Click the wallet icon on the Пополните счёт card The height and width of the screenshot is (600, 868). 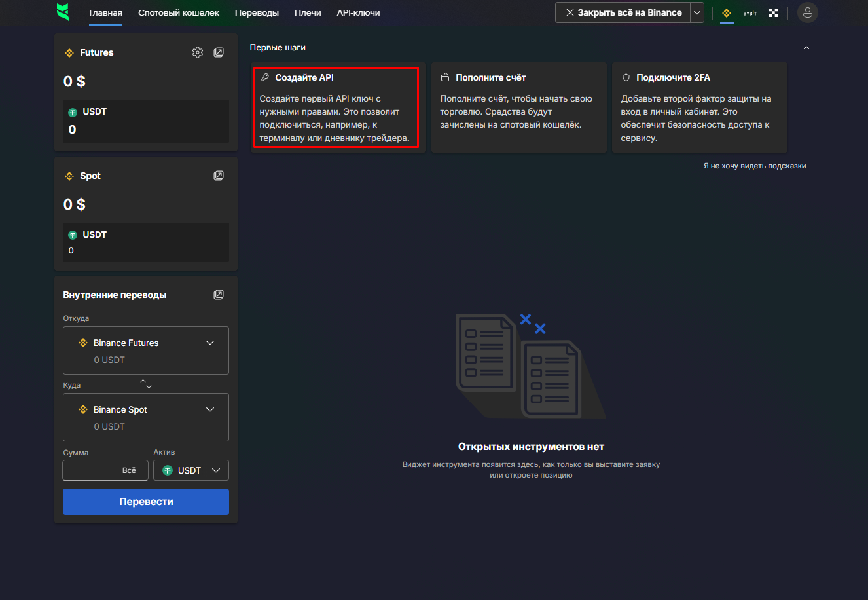pyautogui.click(x=445, y=77)
